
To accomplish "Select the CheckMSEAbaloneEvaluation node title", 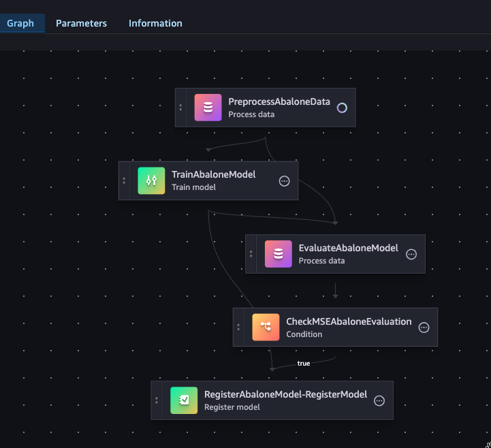I will [349, 321].
